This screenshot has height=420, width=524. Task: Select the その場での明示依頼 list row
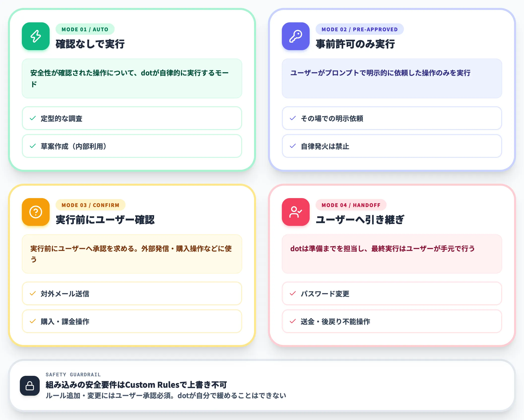392,118
